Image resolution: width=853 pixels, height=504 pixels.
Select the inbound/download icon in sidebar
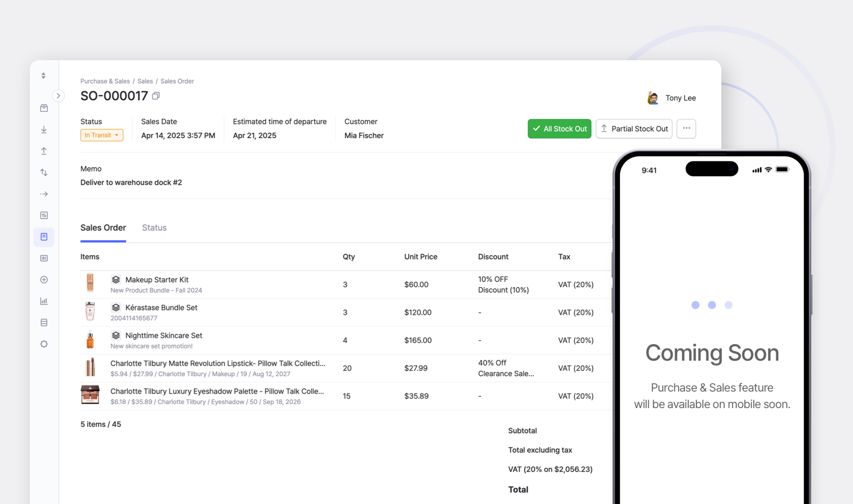tap(44, 129)
